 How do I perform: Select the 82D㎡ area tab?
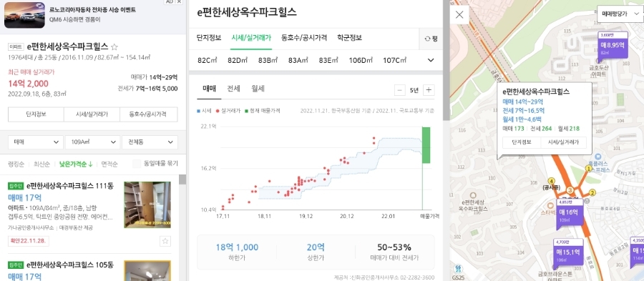(x=238, y=61)
